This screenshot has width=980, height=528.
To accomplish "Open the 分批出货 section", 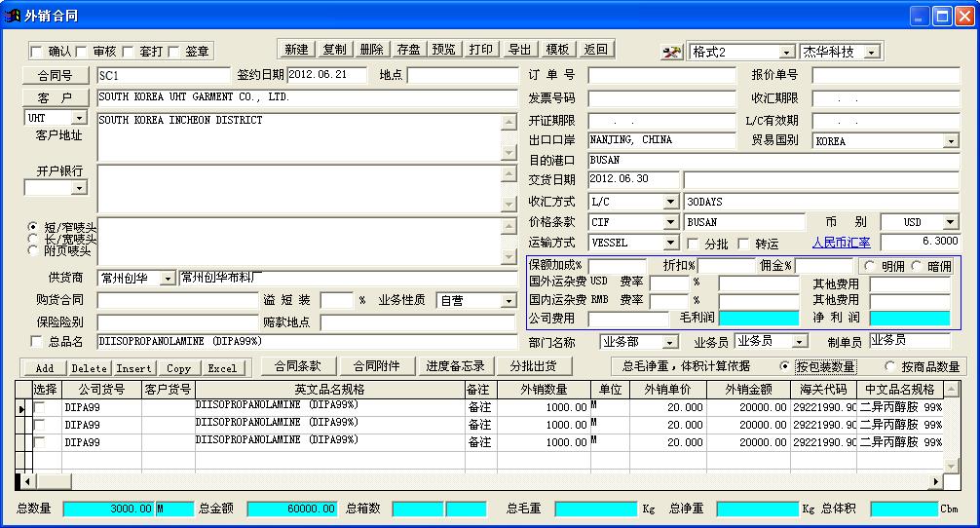I will pos(533,366).
